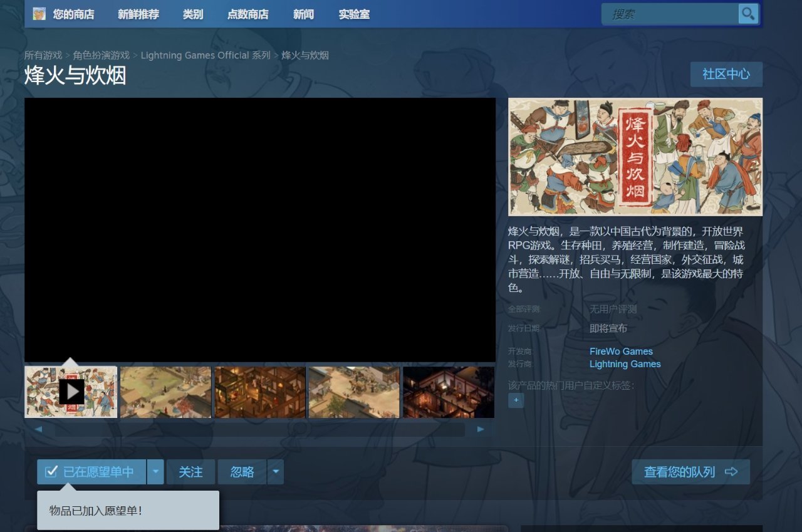Select the third screenshot thumbnail of lit interior
Image resolution: width=802 pixels, height=532 pixels.
tap(260, 392)
